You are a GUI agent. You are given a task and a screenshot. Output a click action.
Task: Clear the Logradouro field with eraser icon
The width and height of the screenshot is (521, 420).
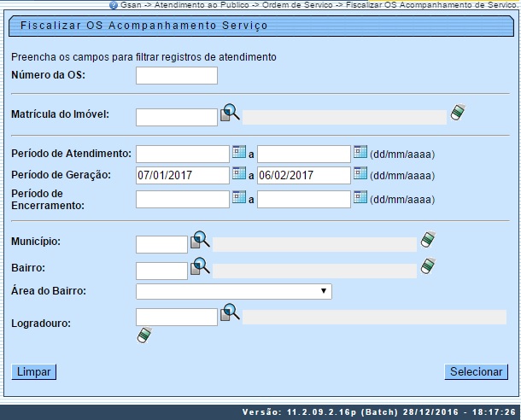[x=144, y=335]
